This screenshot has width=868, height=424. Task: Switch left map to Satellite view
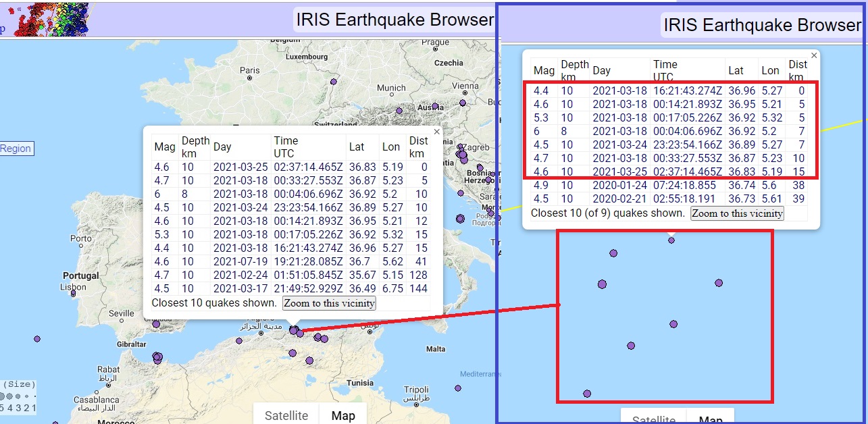click(286, 416)
